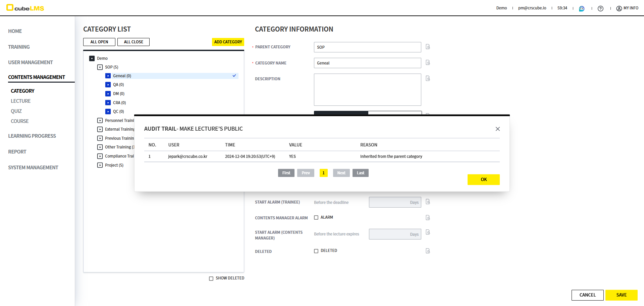The height and width of the screenshot is (306, 644).
Task: Tick the DELETED checkbox
Action: click(316, 251)
